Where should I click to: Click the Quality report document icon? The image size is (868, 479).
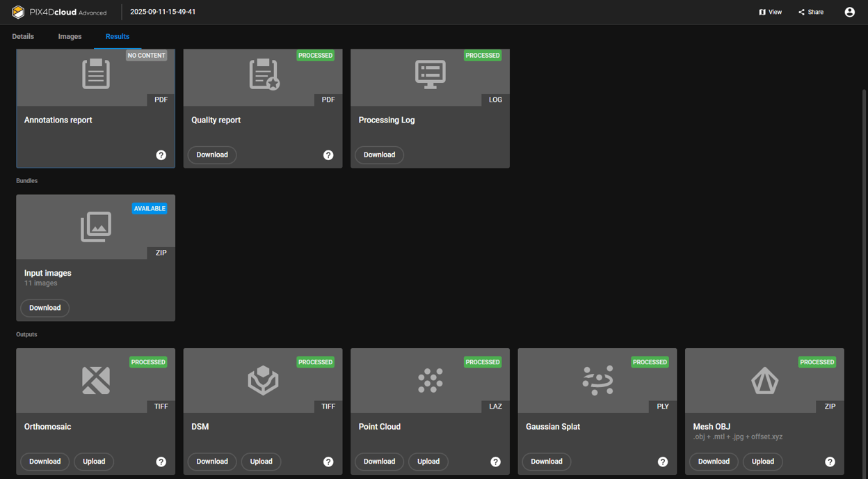[262, 73]
